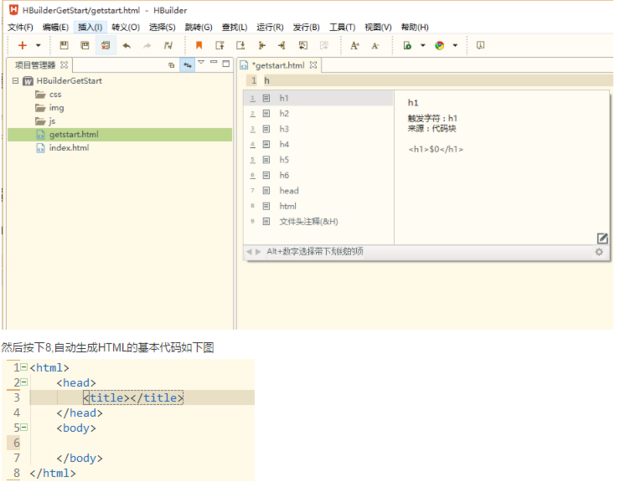Screen dimensions: 620x487
Task: Collapse the HBuilderGetStart project tree node
Action: pyautogui.click(x=16, y=80)
